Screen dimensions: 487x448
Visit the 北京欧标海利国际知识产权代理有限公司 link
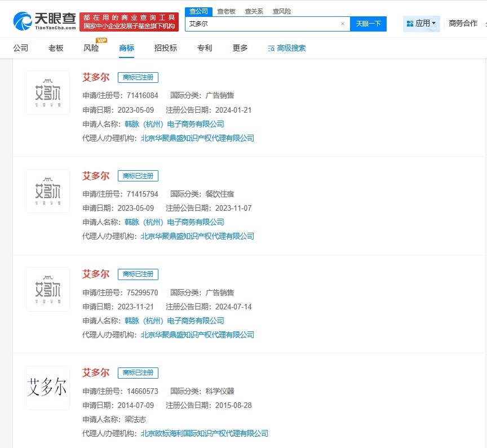pyautogui.click(x=205, y=433)
